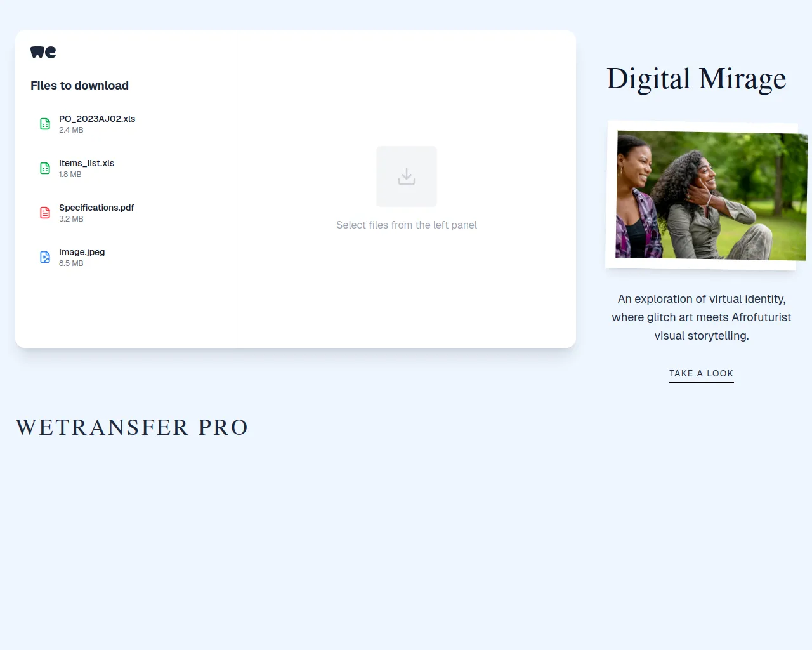Follow the TAKE A LOOK link
Viewport: 812px width, 650px height.
tap(701, 374)
